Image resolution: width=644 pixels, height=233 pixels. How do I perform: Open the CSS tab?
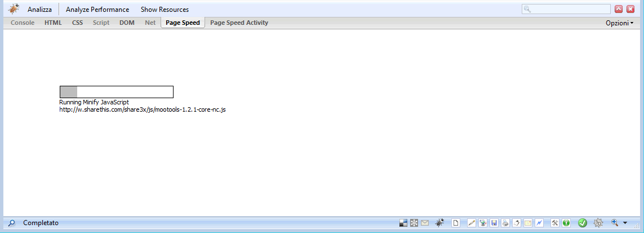[x=77, y=23]
